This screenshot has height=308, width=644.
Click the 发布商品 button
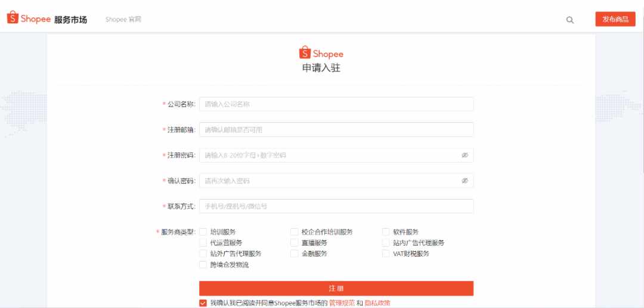[x=615, y=19]
